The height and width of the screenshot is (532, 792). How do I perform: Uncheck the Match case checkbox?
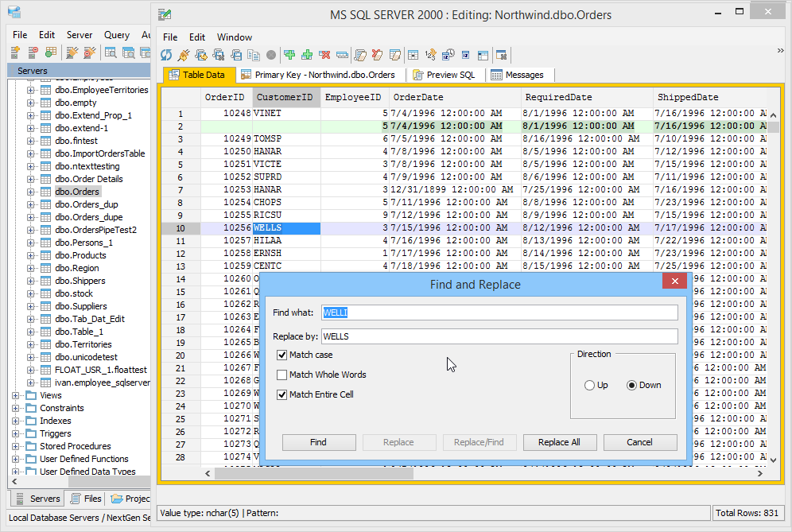(x=282, y=355)
